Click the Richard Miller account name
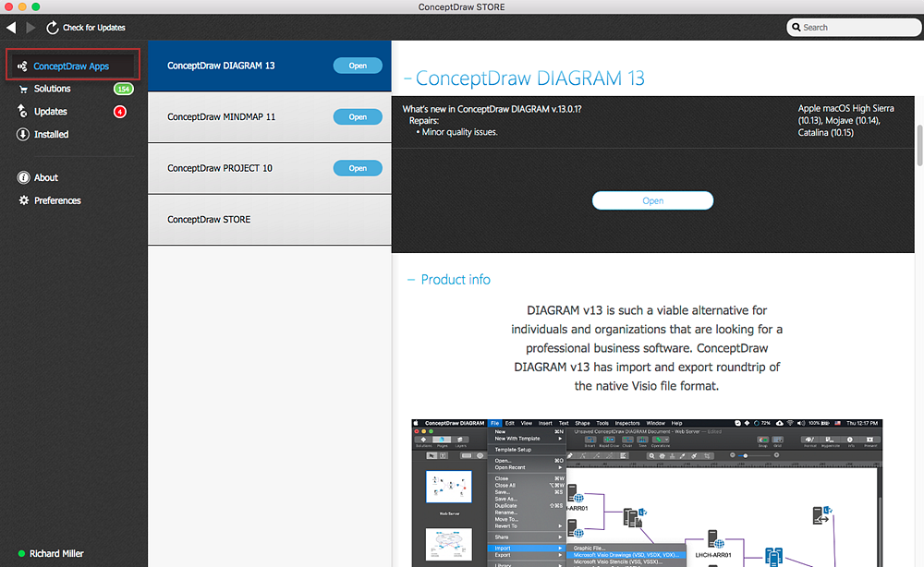The image size is (924, 567). click(x=56, y=553)
